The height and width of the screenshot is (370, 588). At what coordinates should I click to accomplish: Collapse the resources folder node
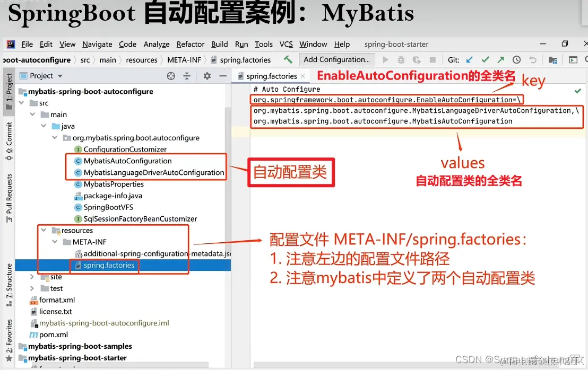pyautogui.click(x=44, y=230)
